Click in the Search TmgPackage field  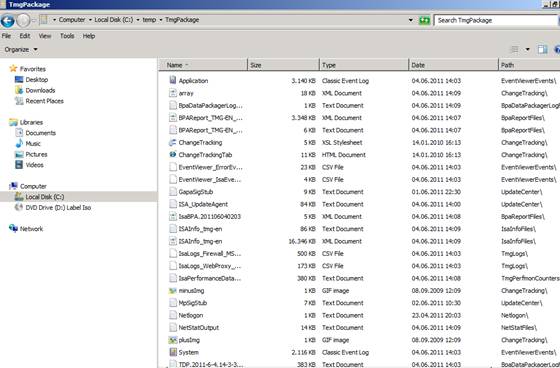coord(497,20)
